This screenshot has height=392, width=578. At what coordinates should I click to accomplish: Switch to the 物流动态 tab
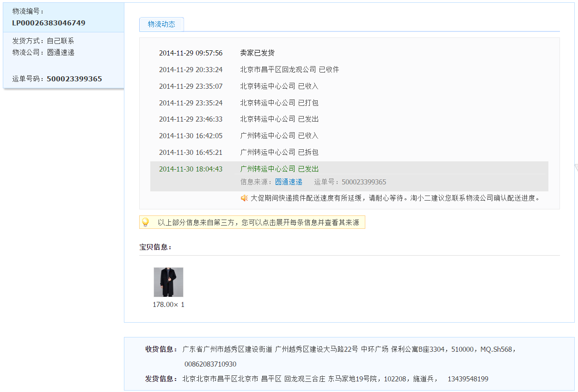[x=161, y=24]
